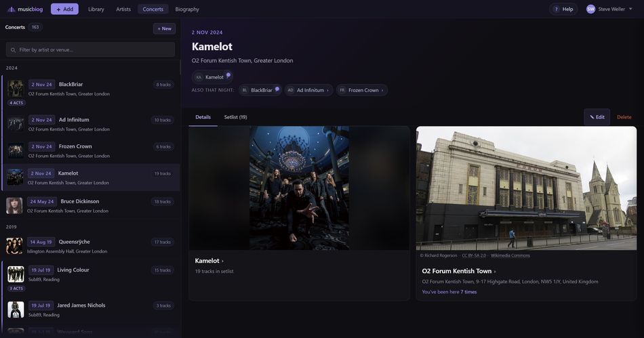Expand Steve Weller account dropdown arrow

pyautogui.click(x=630, y=9)
